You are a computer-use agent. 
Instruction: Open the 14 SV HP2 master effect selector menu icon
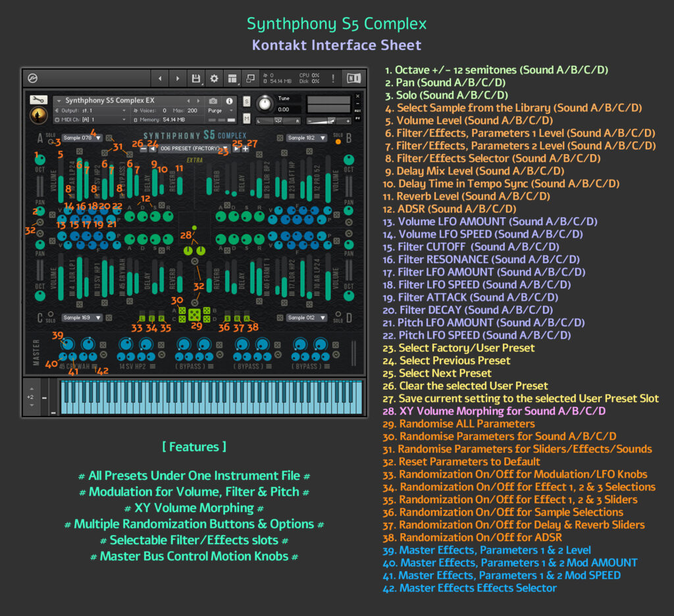153,367
